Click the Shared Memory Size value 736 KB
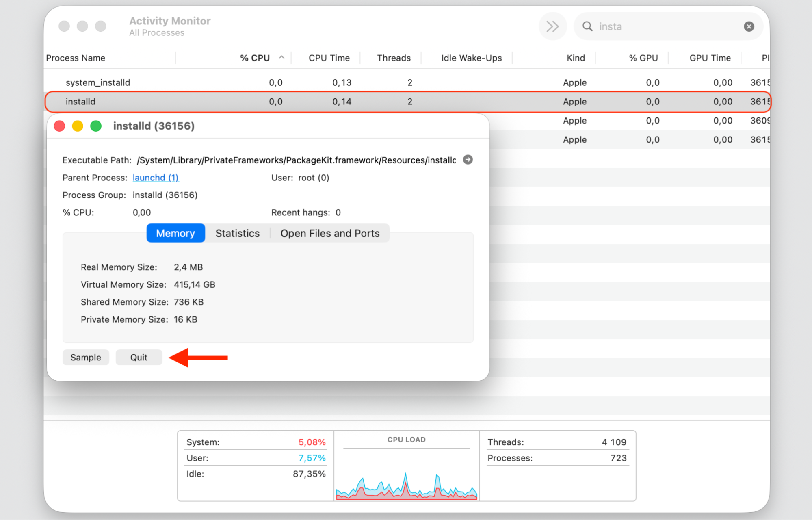 [189, 302]
